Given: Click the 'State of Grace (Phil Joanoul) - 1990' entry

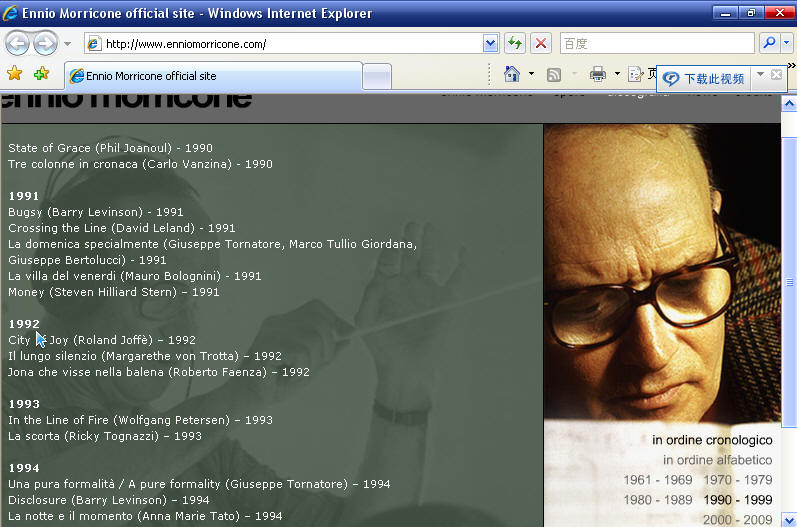Looking at the screenshot, I should pos(110,148).
